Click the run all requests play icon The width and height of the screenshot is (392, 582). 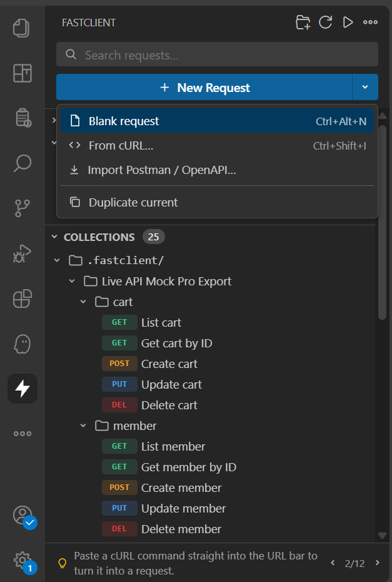[348, 23]
